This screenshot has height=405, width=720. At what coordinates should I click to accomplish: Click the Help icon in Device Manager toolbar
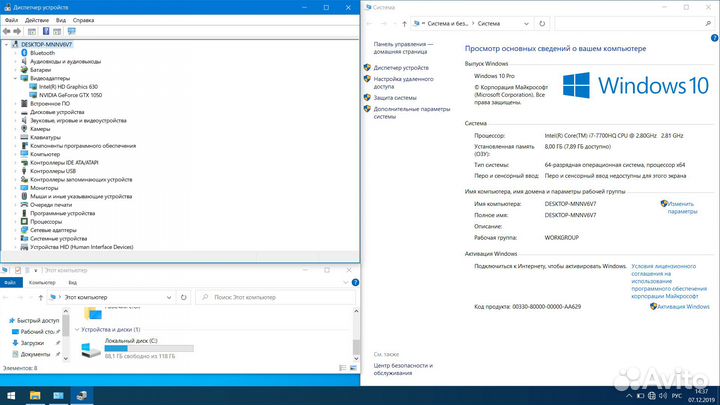point(46,31)
